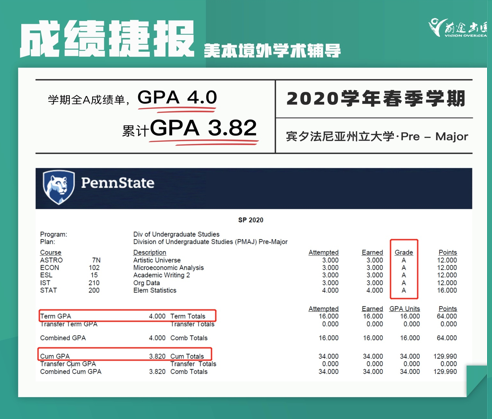
Task: Click the Grade column header
Action: coord(404,252)
